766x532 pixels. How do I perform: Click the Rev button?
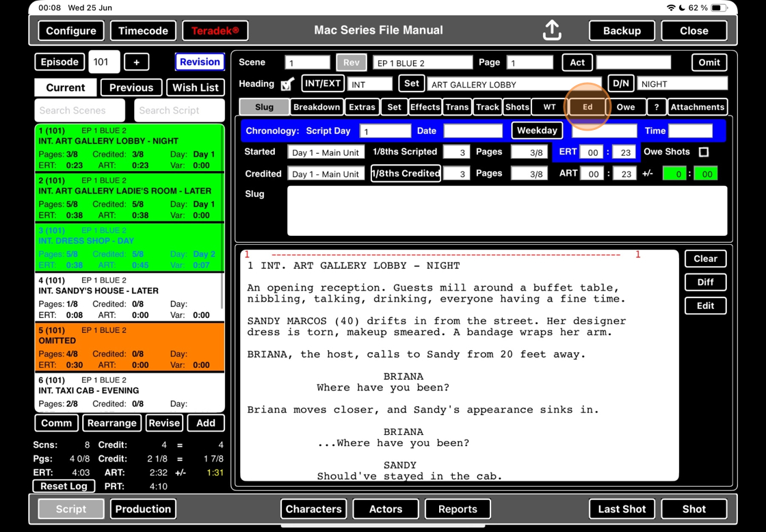[x=352, y=62]
